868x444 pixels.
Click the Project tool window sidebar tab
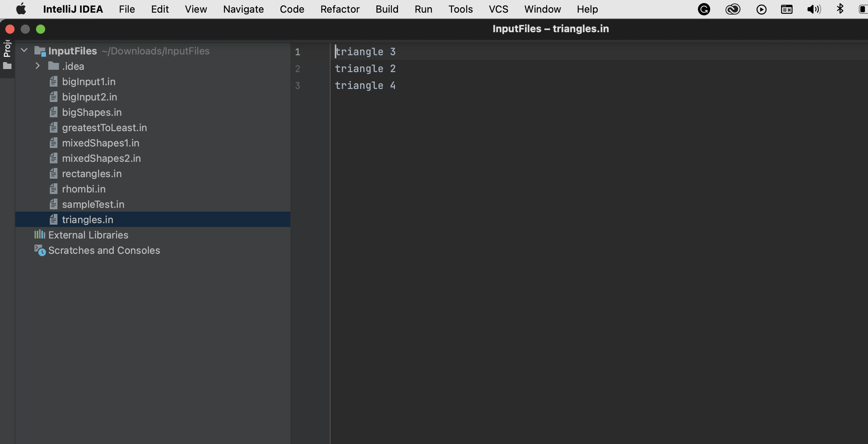pyautogui.click(x=7, y=49)
